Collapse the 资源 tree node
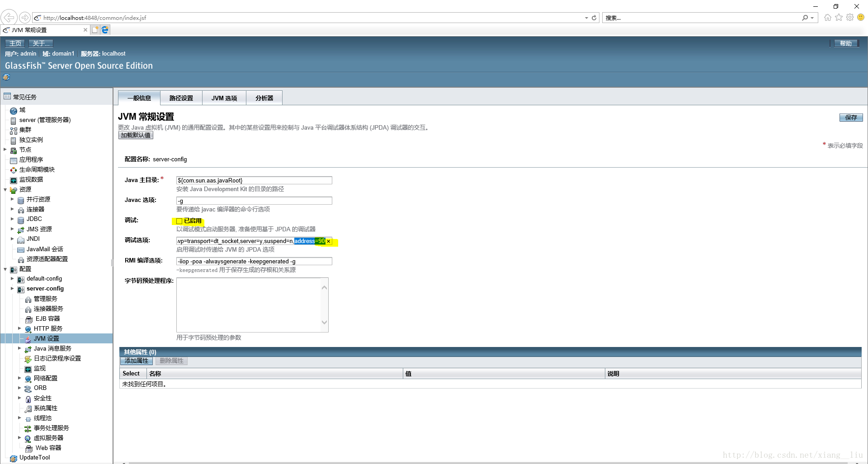The width and height of the screenshot is (868, 464). 5,189
